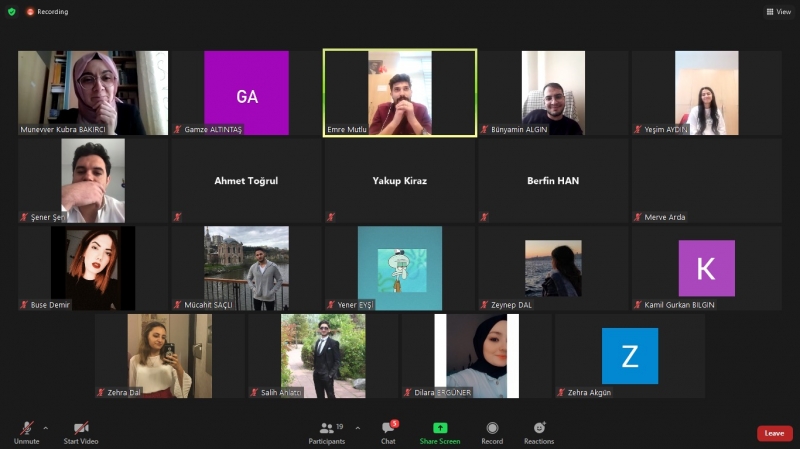Screen dimensions: 800x449
Task: Expand the arrow beside Participants
Action: click(x=357, y=427)
